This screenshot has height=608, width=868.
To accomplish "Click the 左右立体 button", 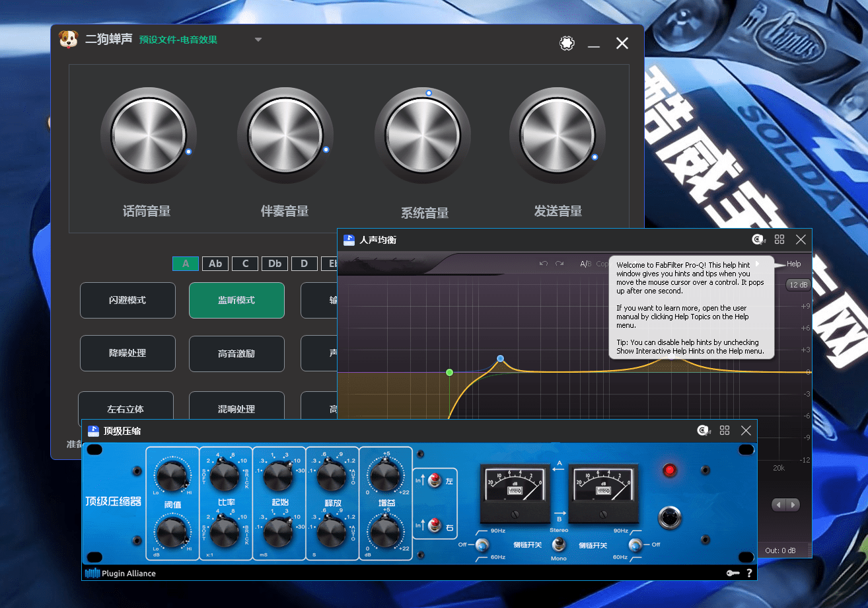I will (x=126, y=406).
